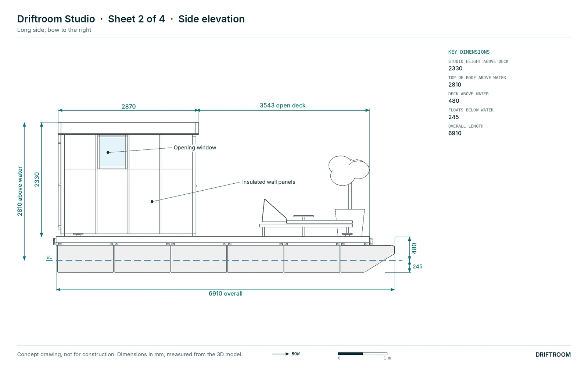Click the '2330' value in key dimensions
This screenshot has width=588, height=368.
pos(455,68)
